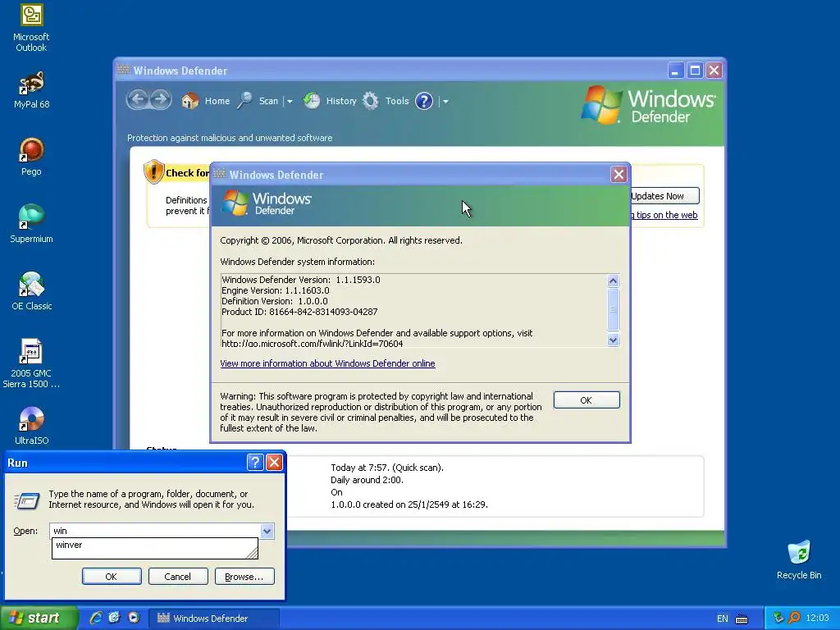Launch Supermium from desktop
This screenshot has height=630, width=840.
31,223
